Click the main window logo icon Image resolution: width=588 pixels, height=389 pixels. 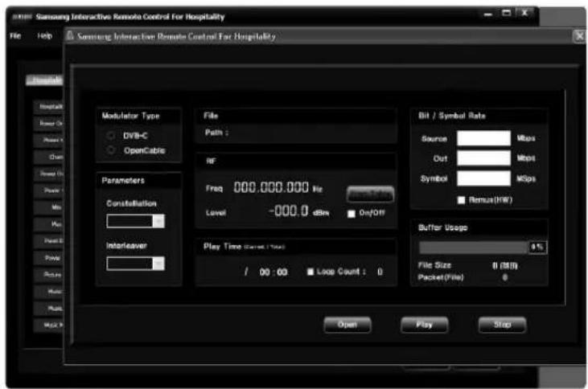pyautogui.click(x=22, y=17)
